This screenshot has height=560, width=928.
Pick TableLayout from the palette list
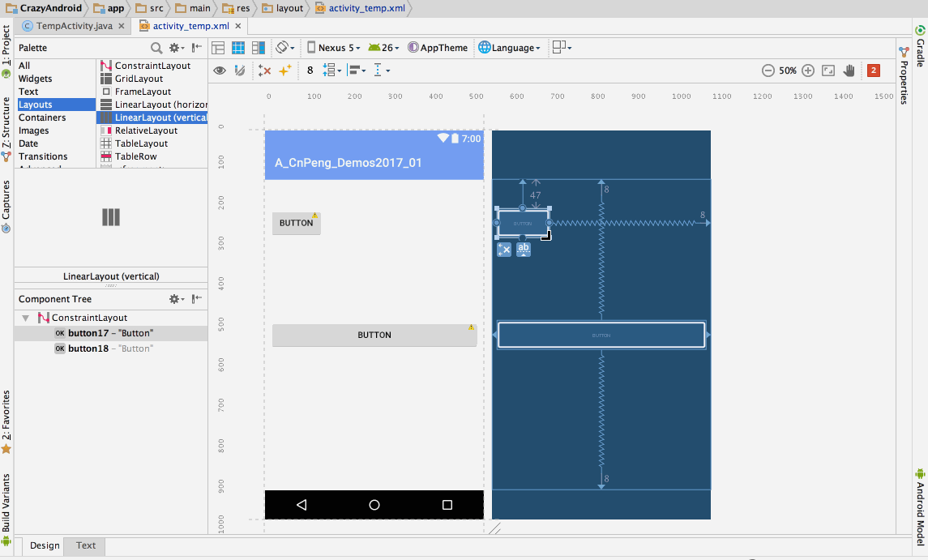152,143
